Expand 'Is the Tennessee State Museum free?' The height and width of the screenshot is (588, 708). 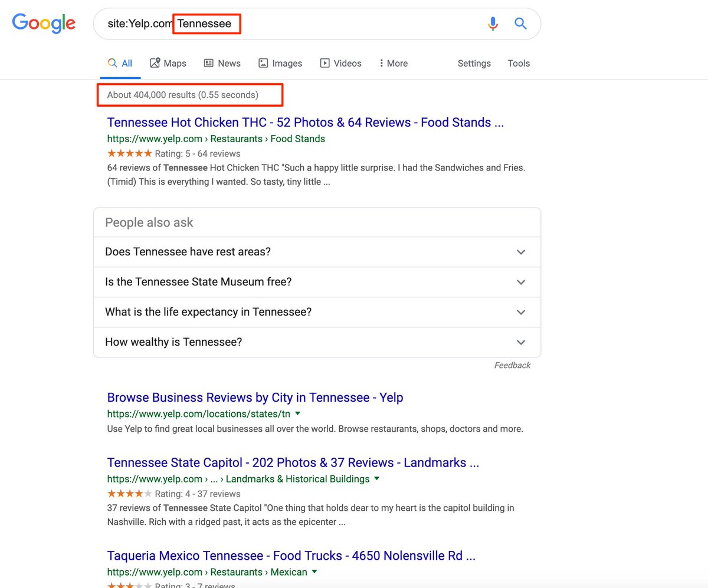[317, 282]
